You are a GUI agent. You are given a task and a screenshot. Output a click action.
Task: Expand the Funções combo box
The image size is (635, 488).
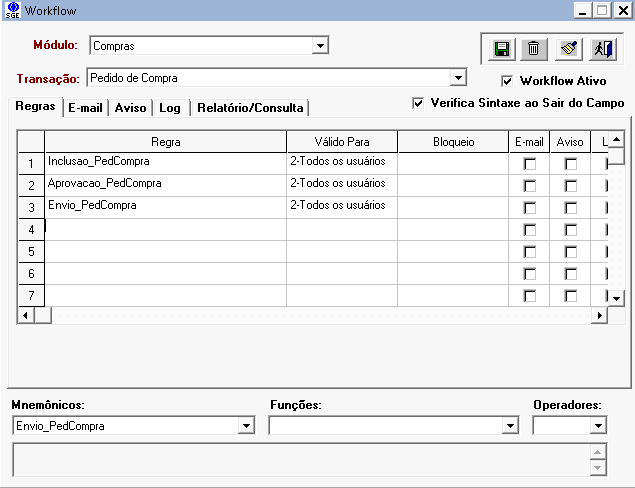tap(509, 426)
